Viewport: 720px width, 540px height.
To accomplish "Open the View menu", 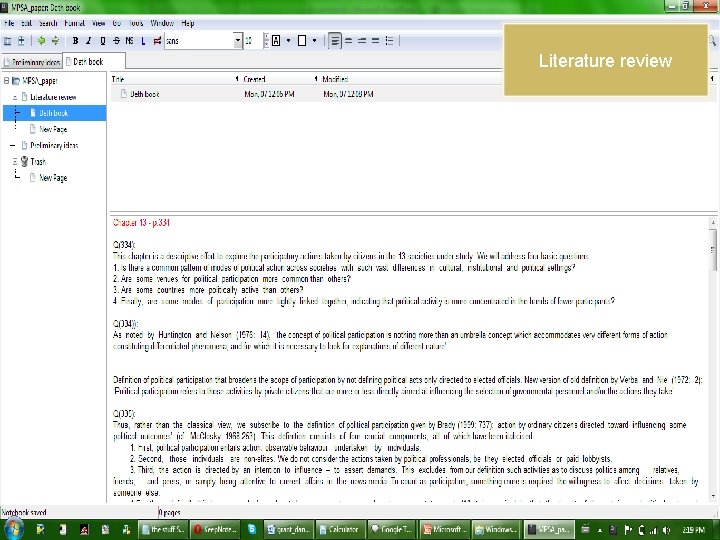I will point(98,23).
